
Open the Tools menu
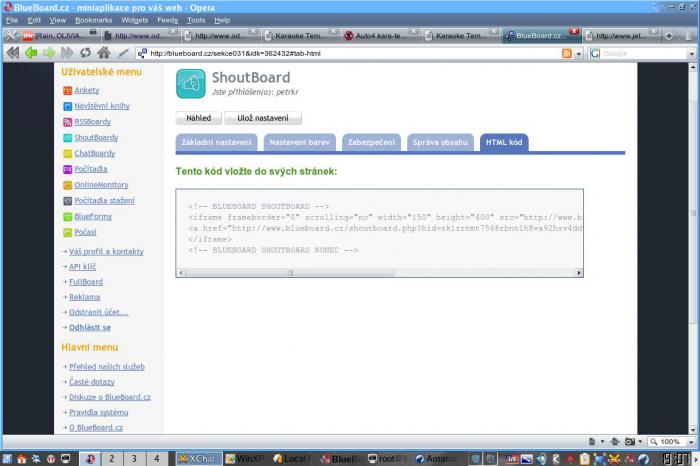pyautogui.click(x=196, y=20)
